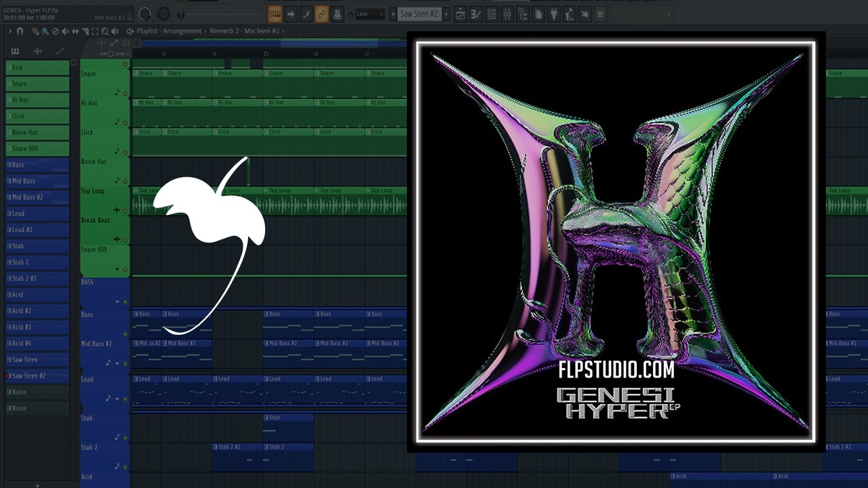
Task: Select the Zoom magnifier tool in playlist
Action: tap(105, 31)
